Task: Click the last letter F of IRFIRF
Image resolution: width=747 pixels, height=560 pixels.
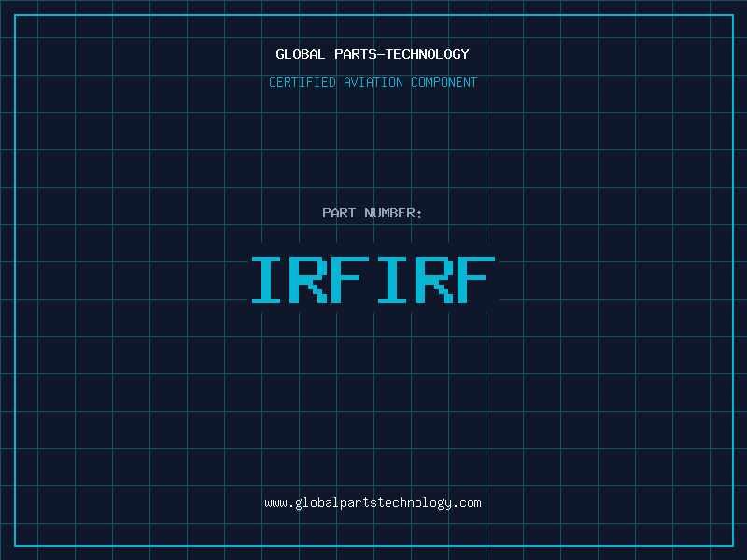Action: [475, 279]
